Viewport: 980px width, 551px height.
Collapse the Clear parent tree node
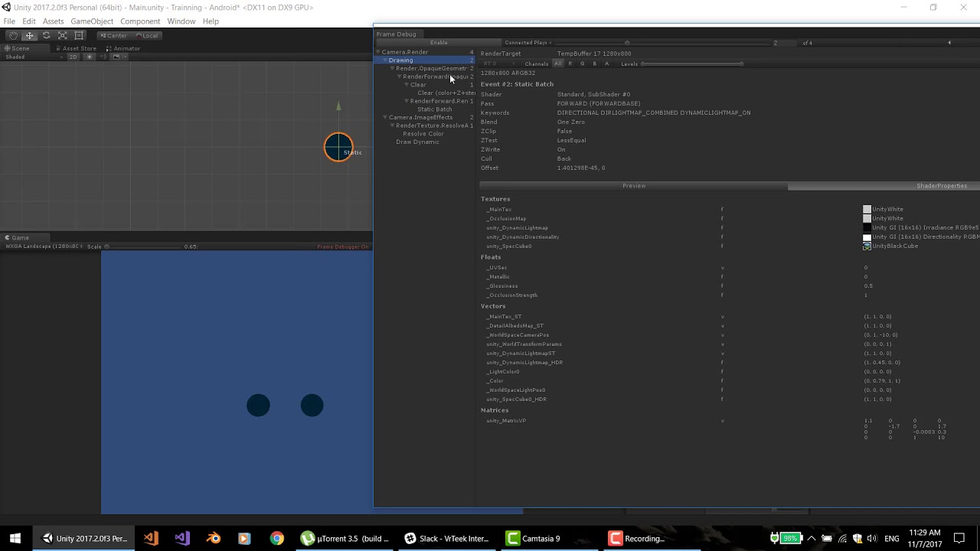407,85
